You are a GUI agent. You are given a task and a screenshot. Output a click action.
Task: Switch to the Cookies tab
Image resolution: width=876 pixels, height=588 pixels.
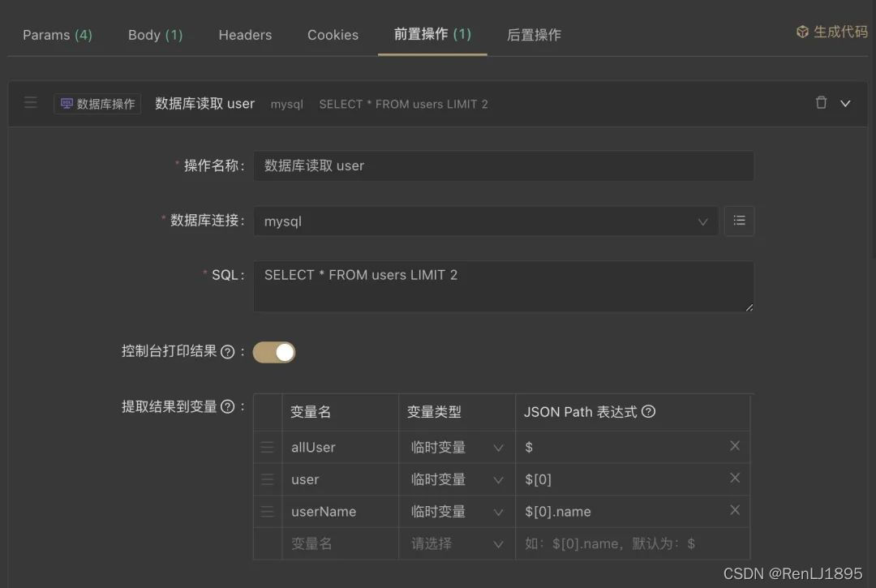333,35
